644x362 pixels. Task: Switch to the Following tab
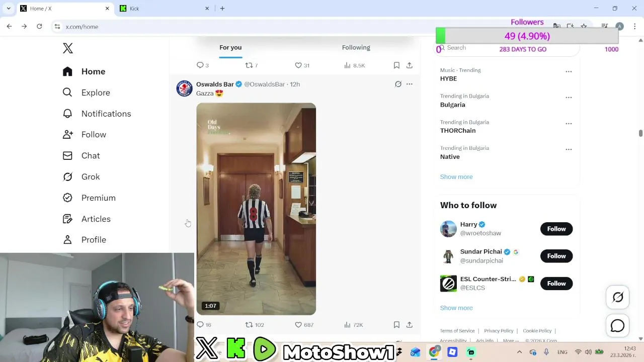pos(356,47)
